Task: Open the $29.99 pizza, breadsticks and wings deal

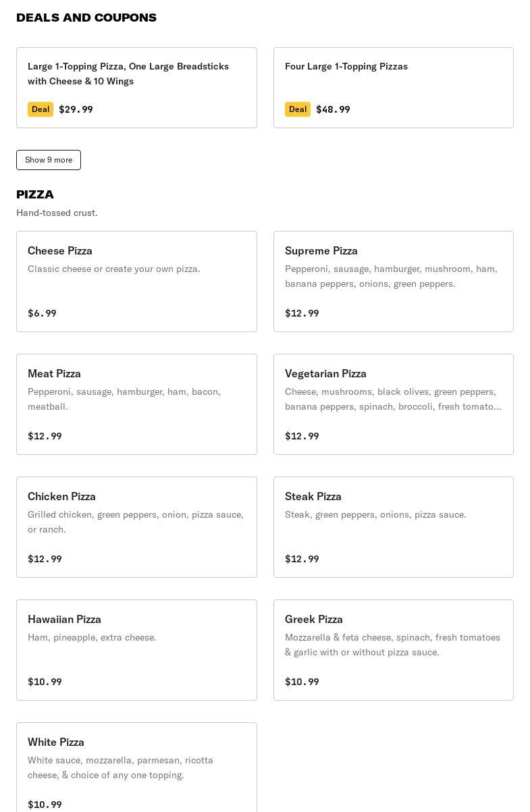Action: (x=136, y=88)
